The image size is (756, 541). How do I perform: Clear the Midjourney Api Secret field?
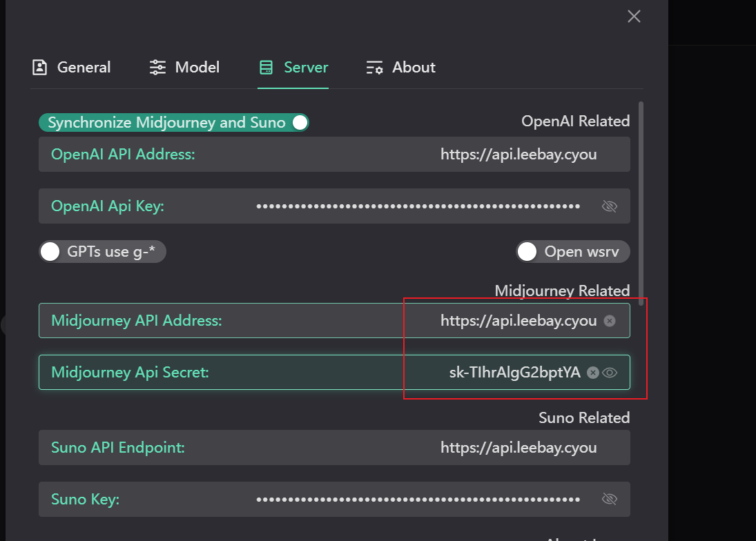(x=592, y=373)
